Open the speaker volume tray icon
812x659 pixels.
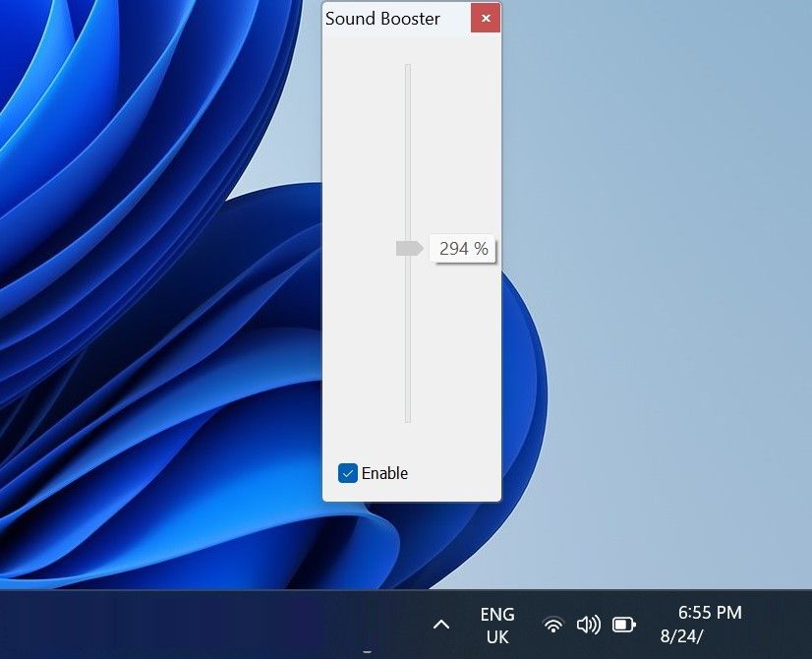coord(589,624)
